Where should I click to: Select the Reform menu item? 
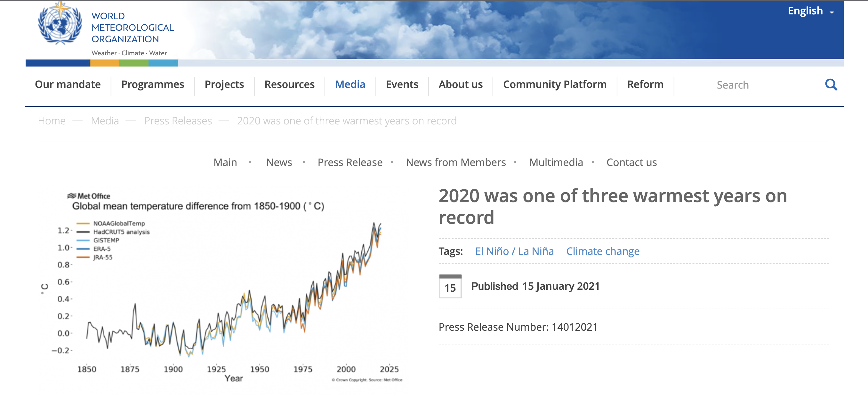(645, 84)
